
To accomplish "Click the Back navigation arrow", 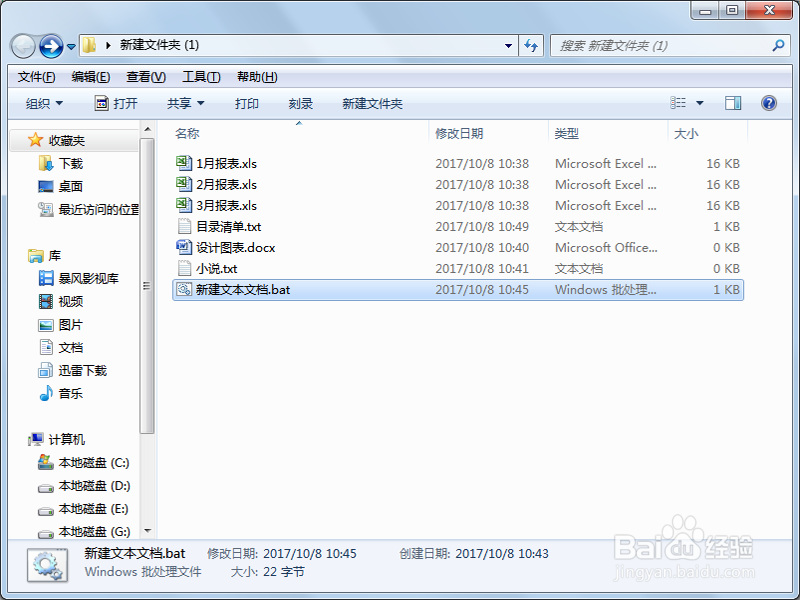I will click(23, 46).
